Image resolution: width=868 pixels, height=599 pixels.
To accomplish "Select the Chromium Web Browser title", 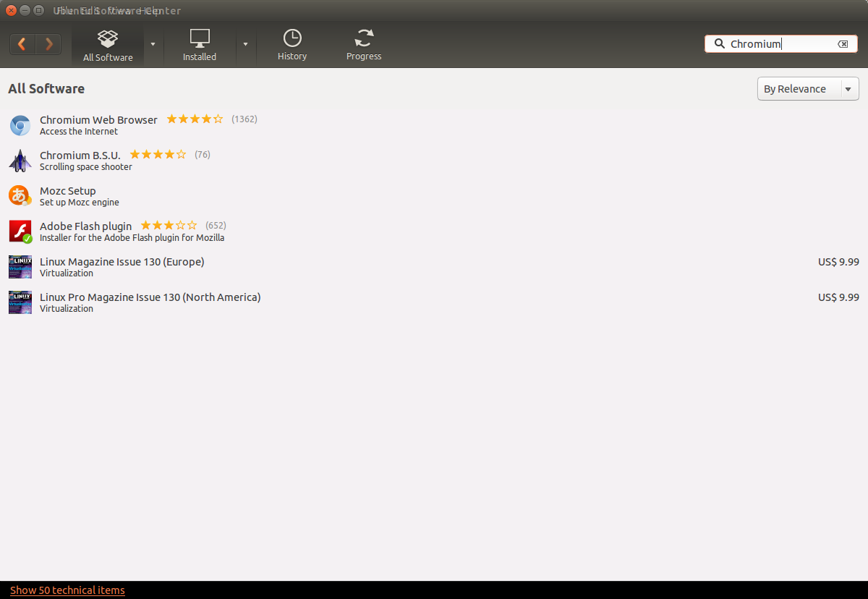I will 98,119.
